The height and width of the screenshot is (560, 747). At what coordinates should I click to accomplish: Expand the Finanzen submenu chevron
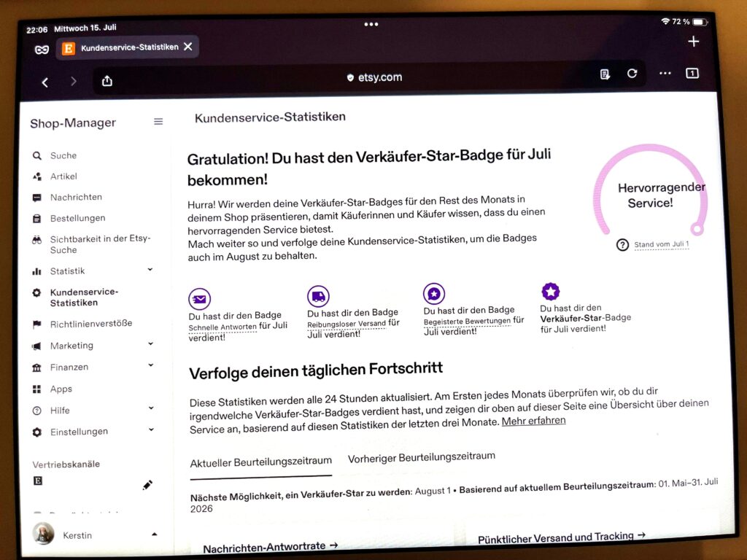[150, 365]
